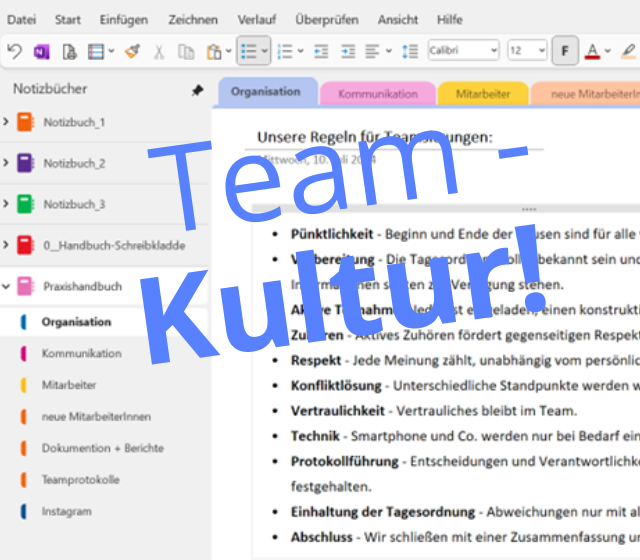Image resolution: width=640 pixels, height=560 pixels.
Task: Select the Dokumention + Berichte section
Action: tap(104, 448)
